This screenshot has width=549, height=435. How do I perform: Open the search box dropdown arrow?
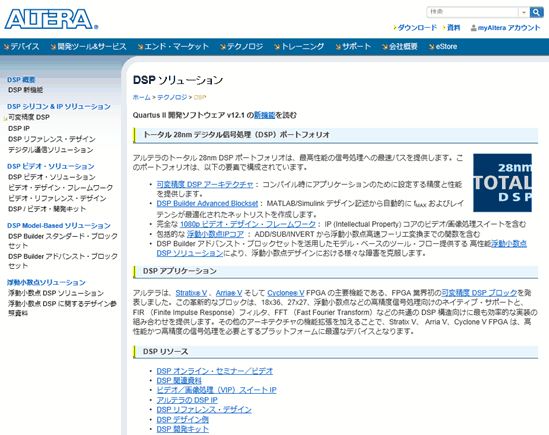tap(524, 12)
